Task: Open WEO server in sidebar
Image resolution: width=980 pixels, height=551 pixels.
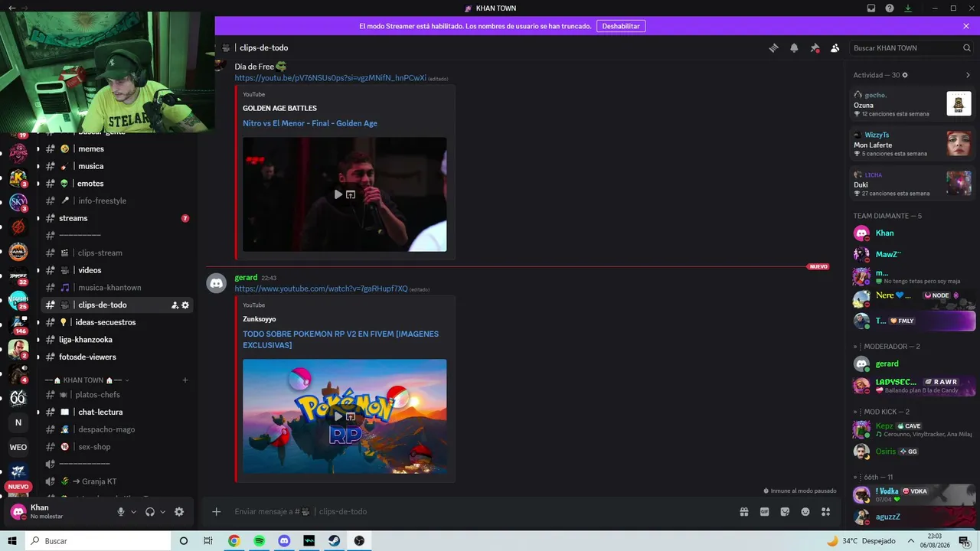Action: (18, 447)
